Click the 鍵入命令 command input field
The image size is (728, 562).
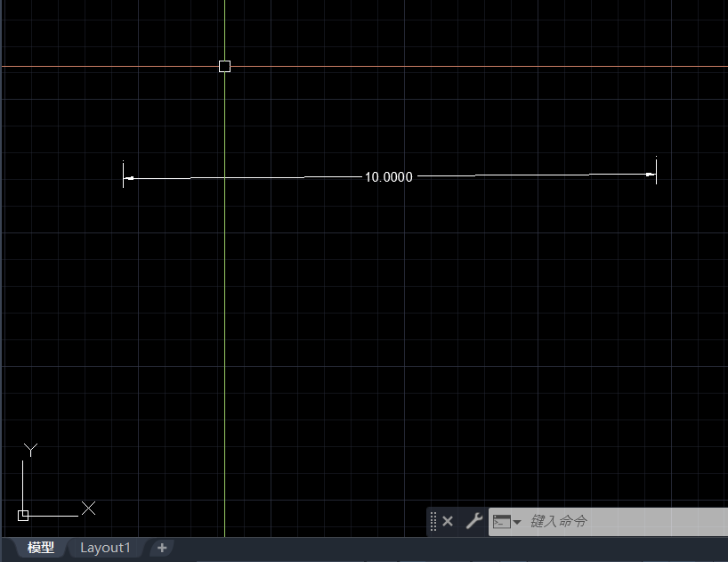[x=623, y=521]
